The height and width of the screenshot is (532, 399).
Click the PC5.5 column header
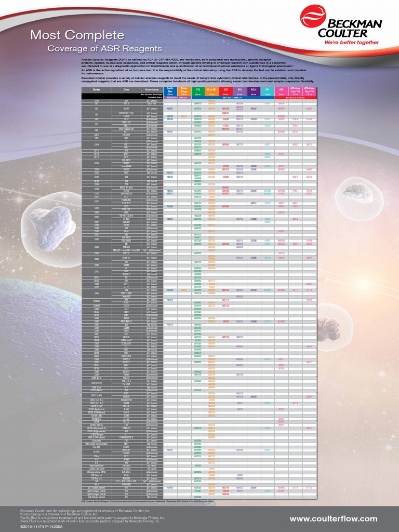pos(254,91)
